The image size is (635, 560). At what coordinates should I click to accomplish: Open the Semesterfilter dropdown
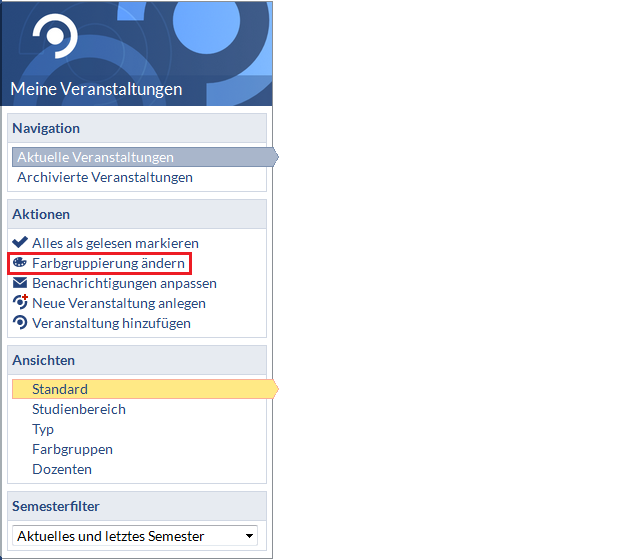coord(135,536)
